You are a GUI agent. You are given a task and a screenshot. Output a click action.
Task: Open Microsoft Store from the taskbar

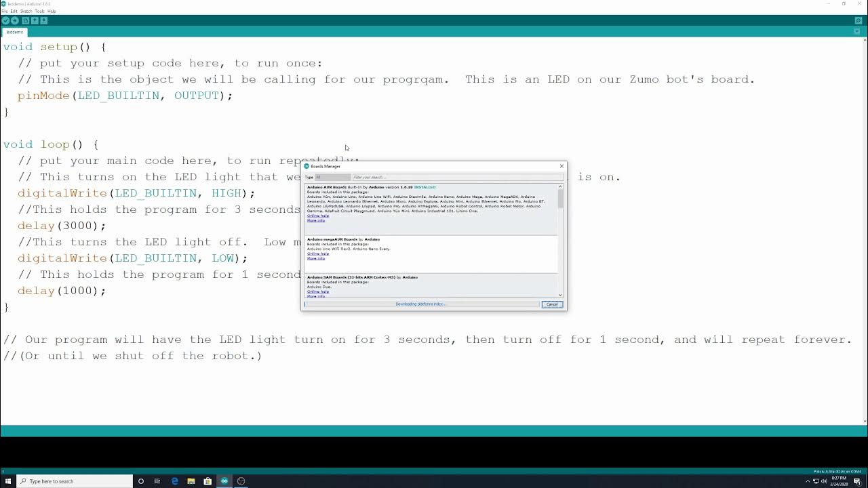point(208,481)
